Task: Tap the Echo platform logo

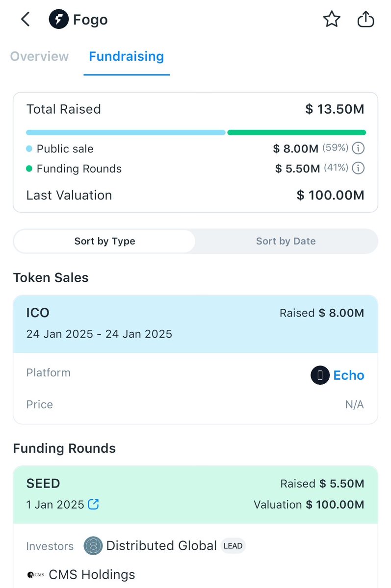Action: [x=320, y=376]
